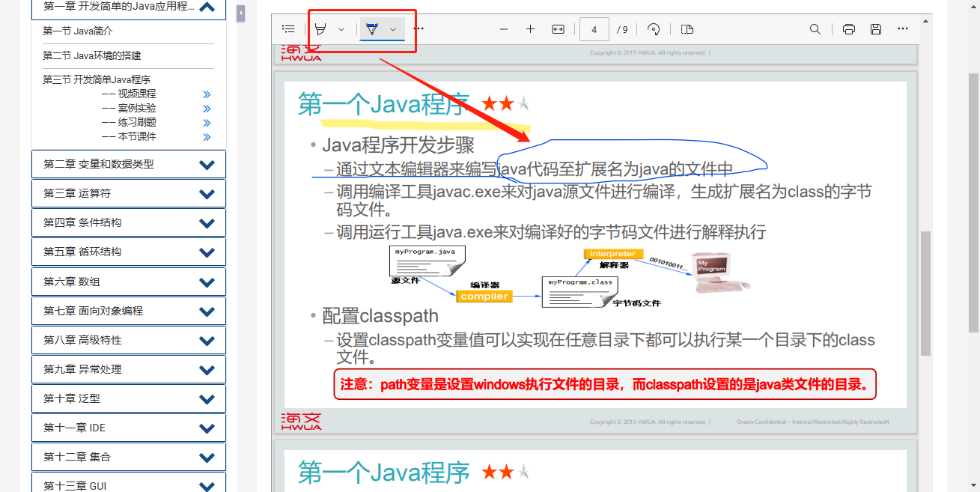
Task: Collapse 第一章 开发简单的Java应用程序 chapter
Action: 207,7
